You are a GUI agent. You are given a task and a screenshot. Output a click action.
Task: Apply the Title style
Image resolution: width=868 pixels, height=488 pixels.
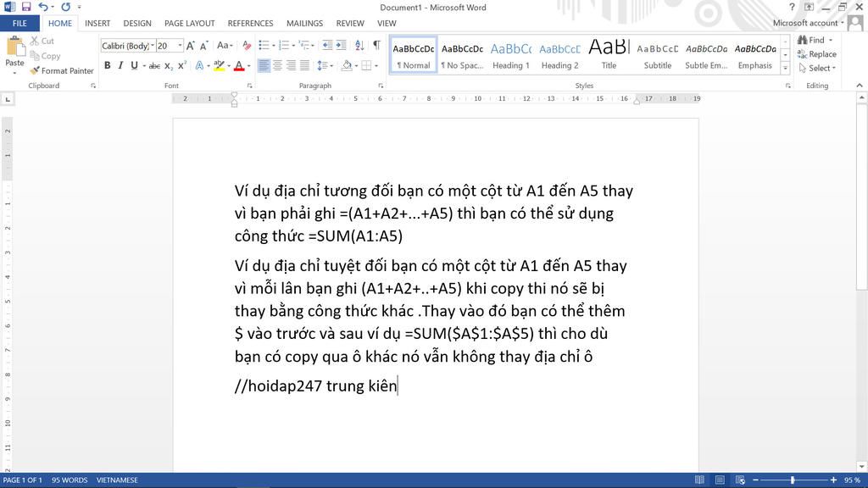[609, 55]
